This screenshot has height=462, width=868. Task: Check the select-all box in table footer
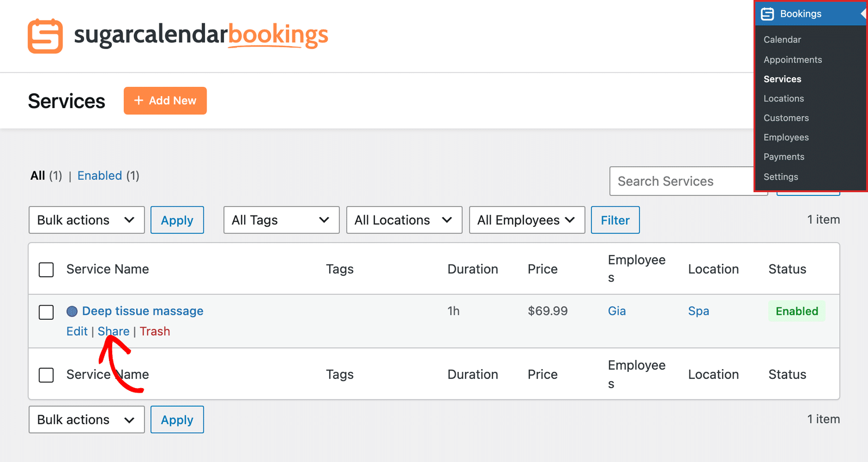[x=46, y=375]
